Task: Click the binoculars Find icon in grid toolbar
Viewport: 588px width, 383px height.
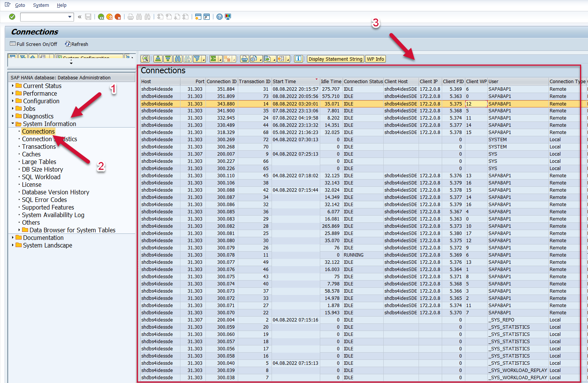Action: click(177, 59)
